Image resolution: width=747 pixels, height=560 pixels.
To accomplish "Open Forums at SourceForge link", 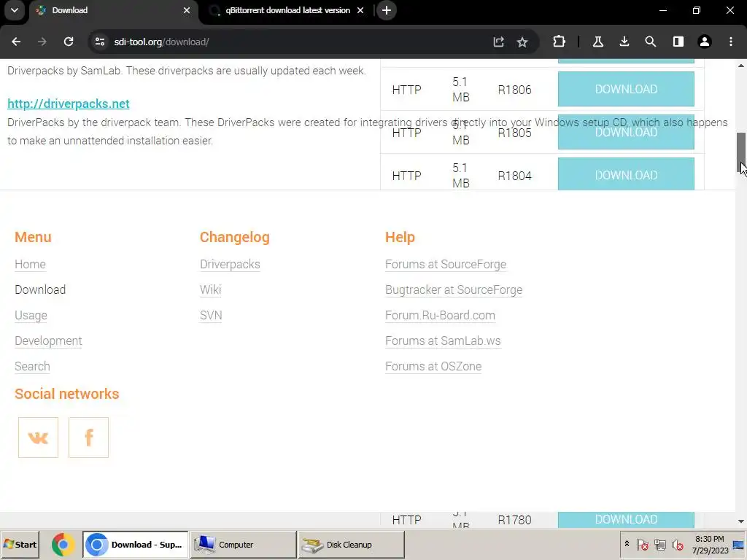I will (446, 264).
